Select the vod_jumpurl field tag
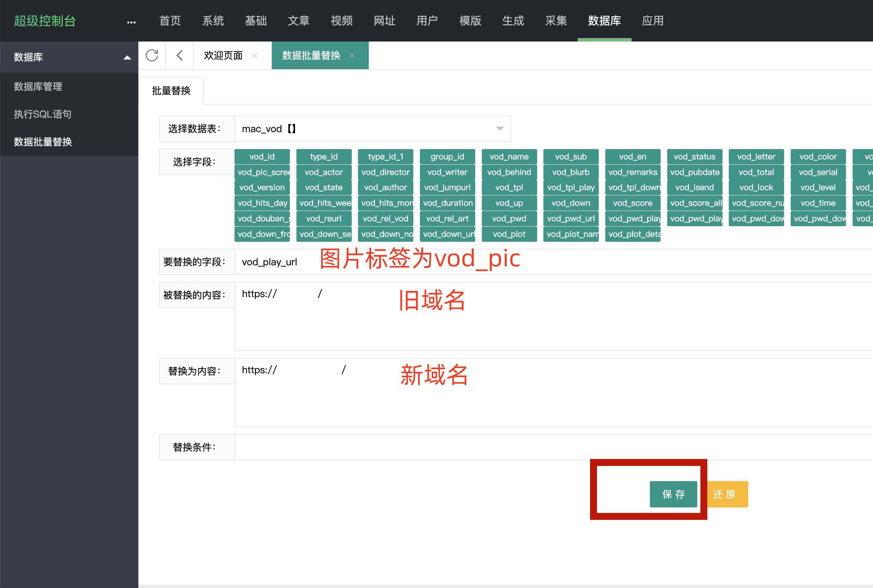This screenshot has width=873, height=588. 447,187
